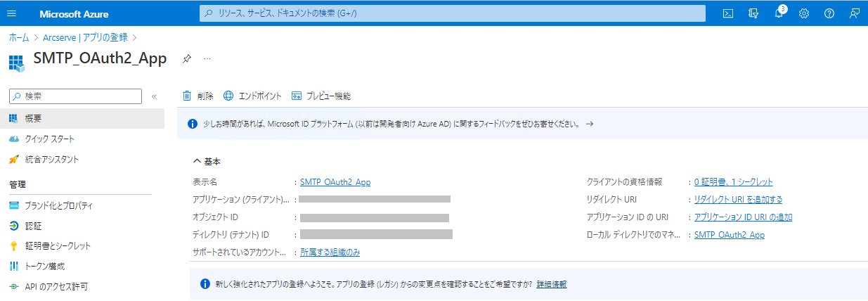The image size is (868, 301).
Task: Click アプリケーション ID URI の追加 link
Action: (743, 217)
